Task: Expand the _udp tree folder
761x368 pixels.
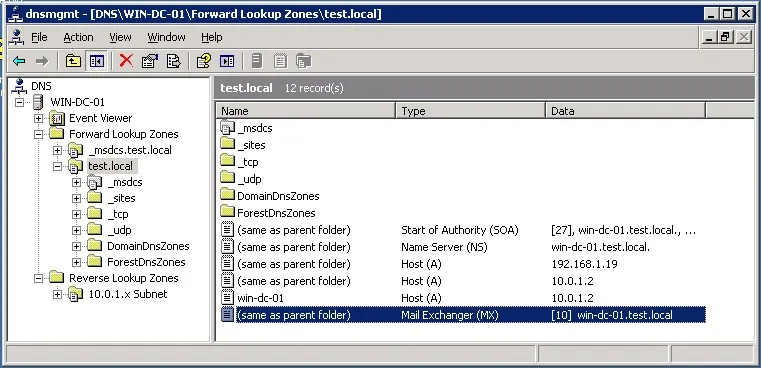Action: point(76,230)
